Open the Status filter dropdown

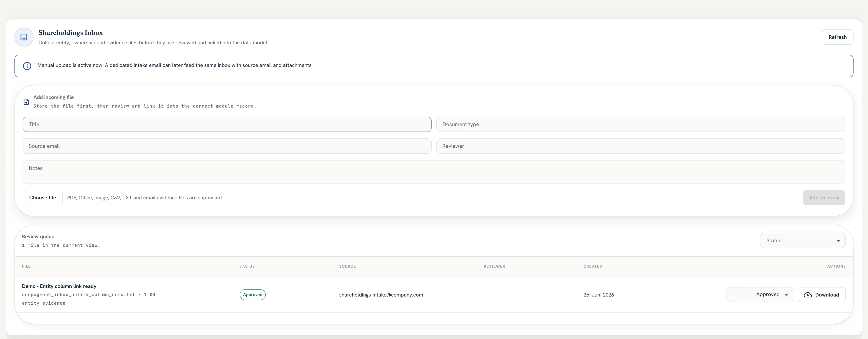(803, 241)
